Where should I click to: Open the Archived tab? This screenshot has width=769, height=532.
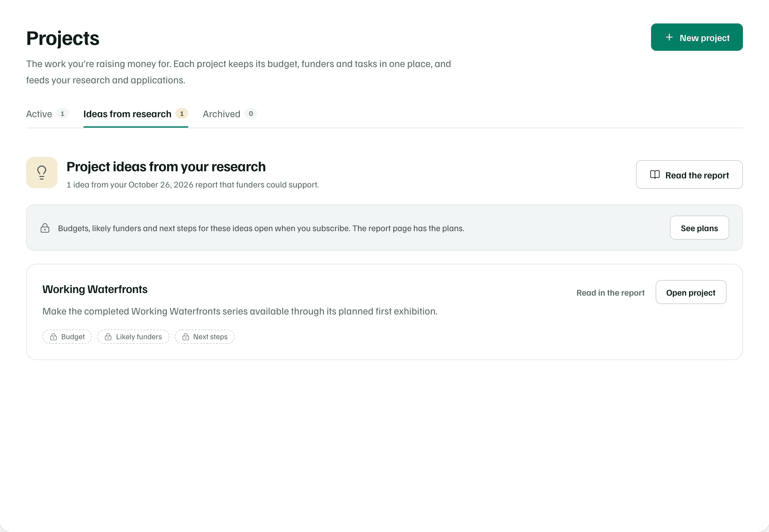pyautogui.click(x=229, y=114)
